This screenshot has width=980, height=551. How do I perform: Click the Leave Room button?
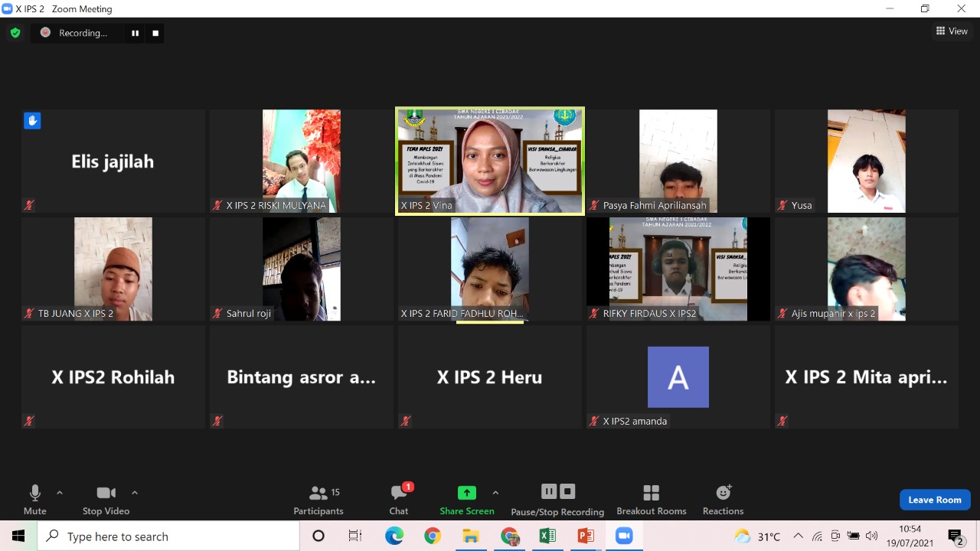[x=934, y=500]
